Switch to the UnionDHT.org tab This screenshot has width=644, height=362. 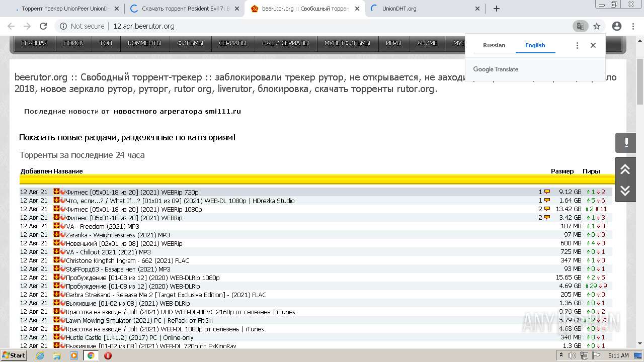click(x=425, y=9)
